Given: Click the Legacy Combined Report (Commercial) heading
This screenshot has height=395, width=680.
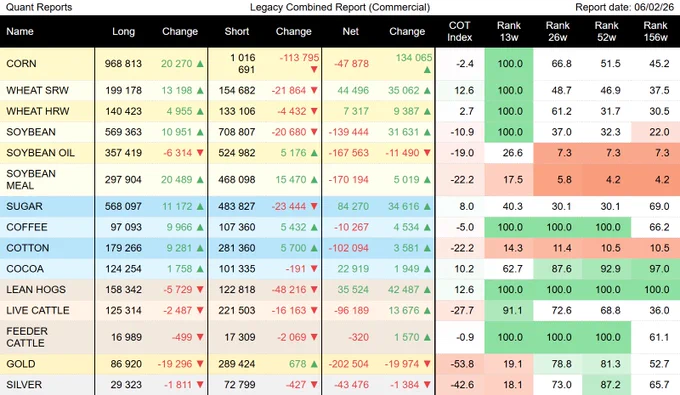Looking at the screenshot, I should pyautogui.click(x=340, y=7).
